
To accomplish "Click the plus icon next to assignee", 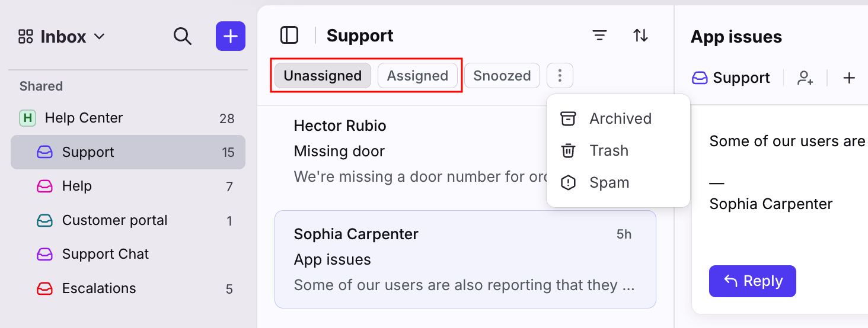I will tap(849, 78).
